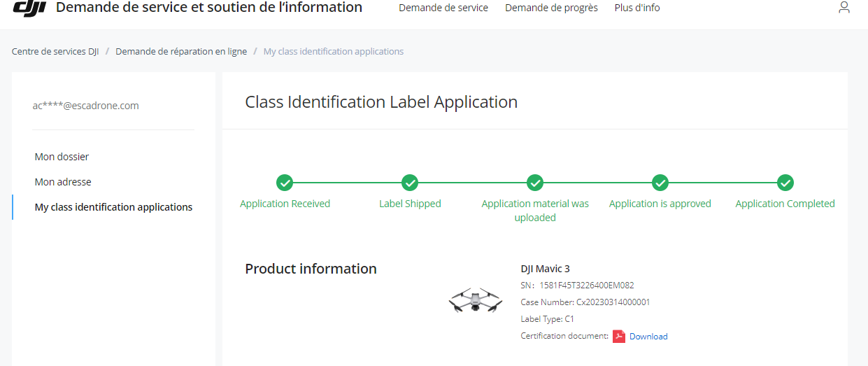Image resolution: width=868 pixels, height=366 pixels.
Task: Select Mon dossier in the sidebar
Action: point(62,157)
